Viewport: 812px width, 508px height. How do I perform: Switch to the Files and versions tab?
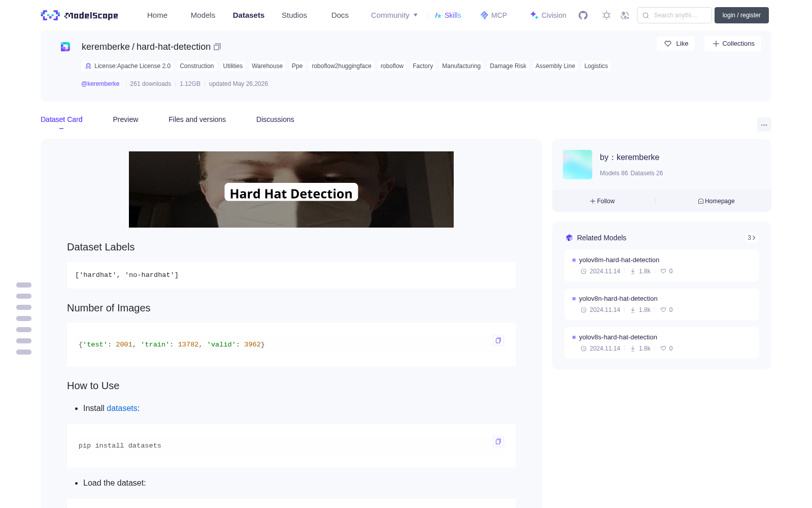[197, 119]
